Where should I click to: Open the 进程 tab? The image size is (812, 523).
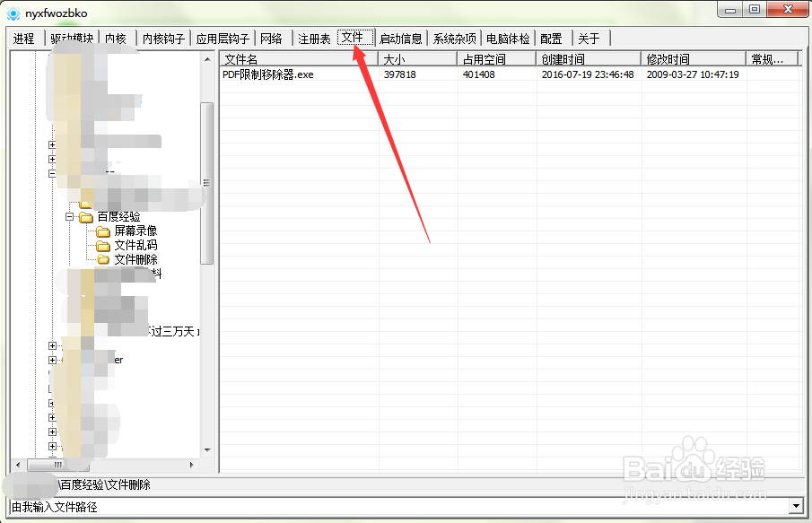pos(24,39)
